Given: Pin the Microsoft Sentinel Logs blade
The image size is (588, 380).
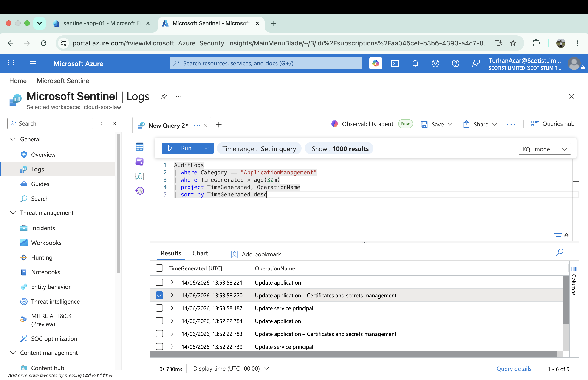Looking at the screenshot, I should pos(164,96).
